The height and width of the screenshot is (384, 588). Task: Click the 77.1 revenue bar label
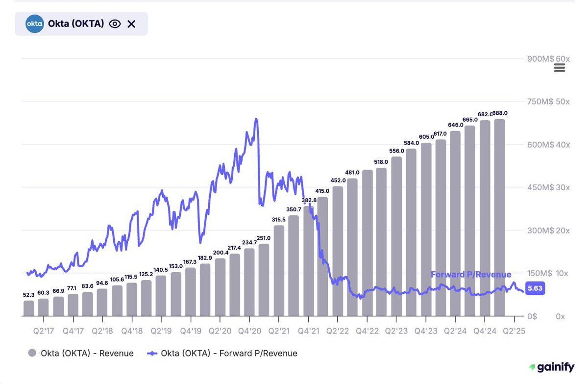pos(73,288)
